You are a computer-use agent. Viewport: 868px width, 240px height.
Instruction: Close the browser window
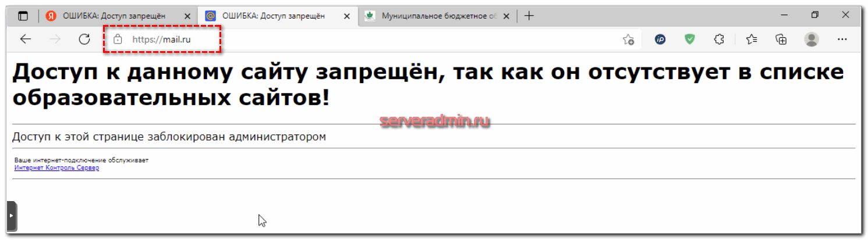(x=845, y=15)
